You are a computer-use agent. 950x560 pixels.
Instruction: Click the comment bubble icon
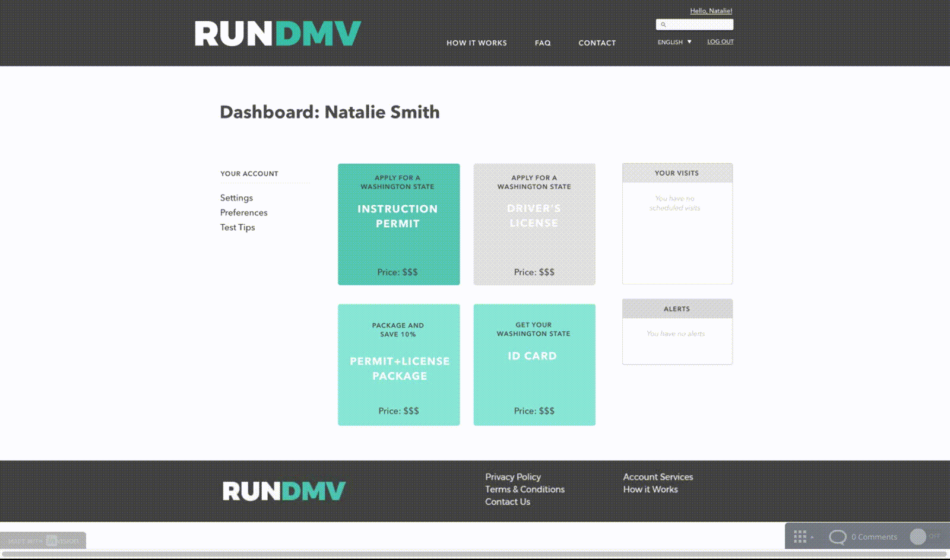pos(837,537)
